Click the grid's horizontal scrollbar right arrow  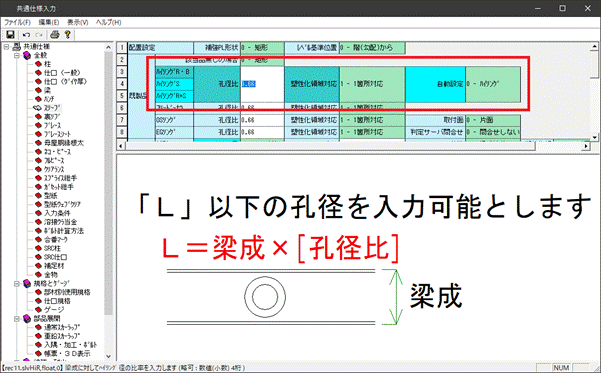click(x=586, y=146)
